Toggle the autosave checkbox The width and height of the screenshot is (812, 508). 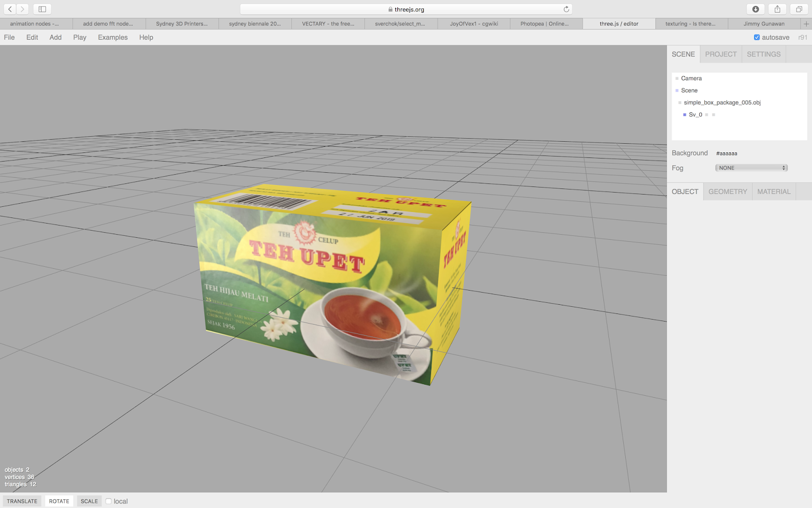coord(757,37)
